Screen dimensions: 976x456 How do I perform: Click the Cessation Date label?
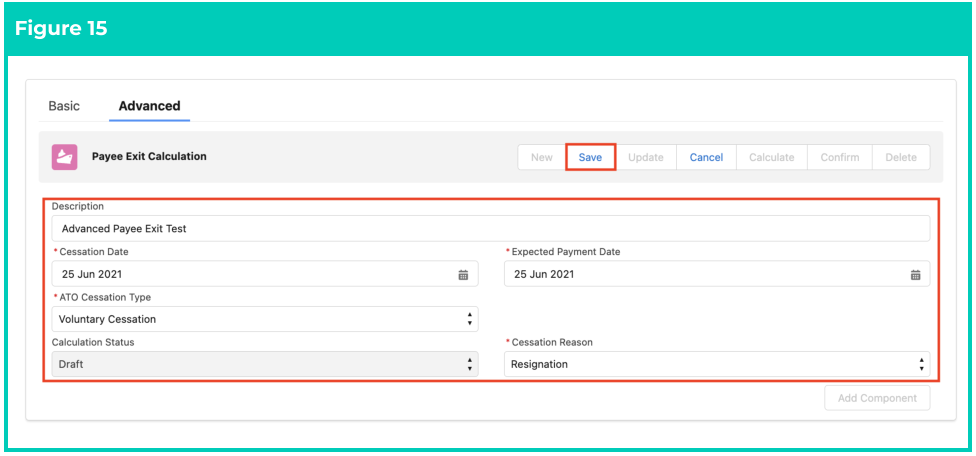[94, 252]
